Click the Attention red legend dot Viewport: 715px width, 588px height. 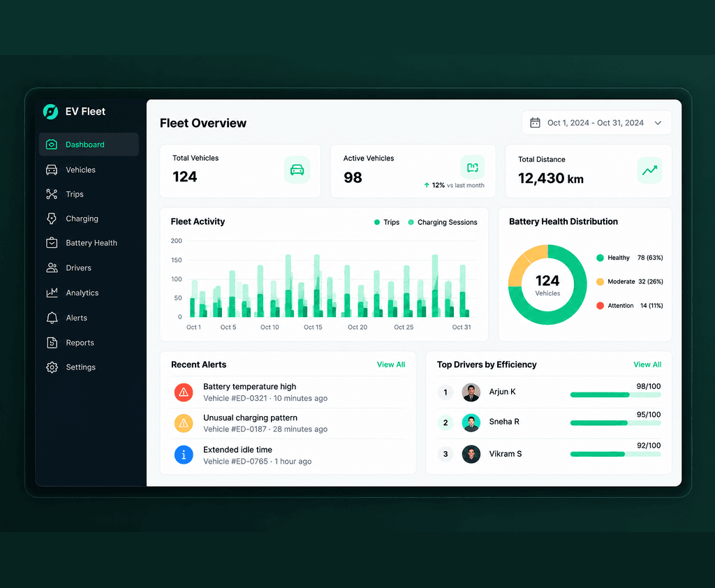(x=600, y=306)
